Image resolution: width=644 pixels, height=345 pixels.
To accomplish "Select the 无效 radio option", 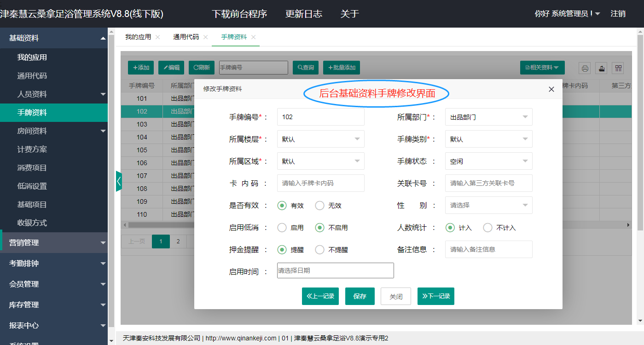I will 320,206.
